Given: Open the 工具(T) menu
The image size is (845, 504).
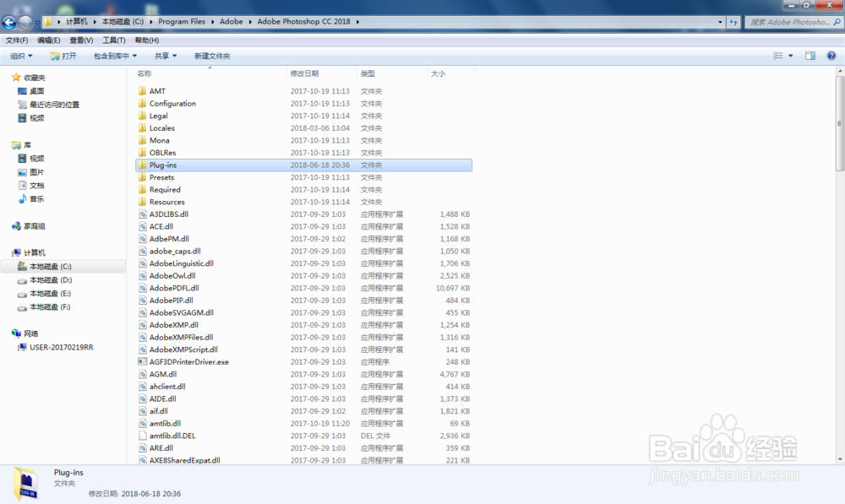Looking at the screenshot, I should (114, 41).
